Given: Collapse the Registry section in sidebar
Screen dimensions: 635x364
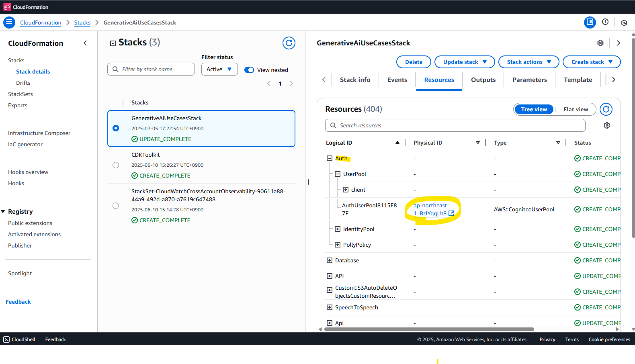Looking at the screenshot, I should (x=3, y=211).
